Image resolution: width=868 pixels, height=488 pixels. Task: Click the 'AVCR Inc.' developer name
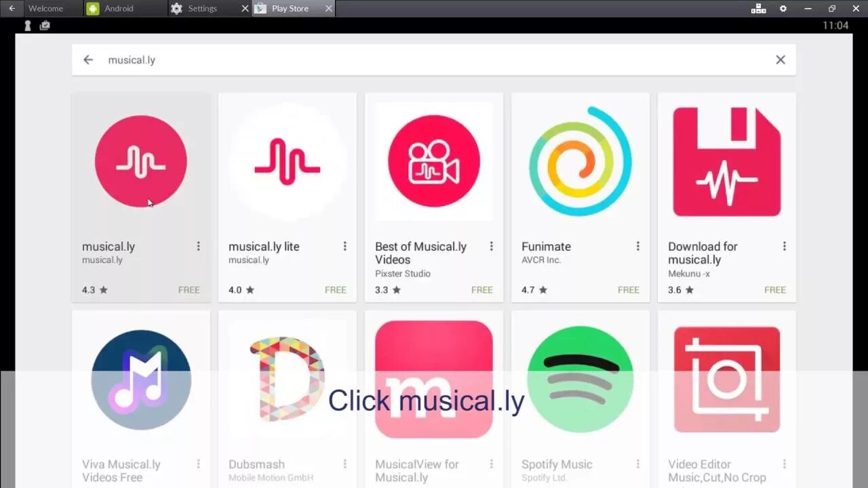pos(541,260)
